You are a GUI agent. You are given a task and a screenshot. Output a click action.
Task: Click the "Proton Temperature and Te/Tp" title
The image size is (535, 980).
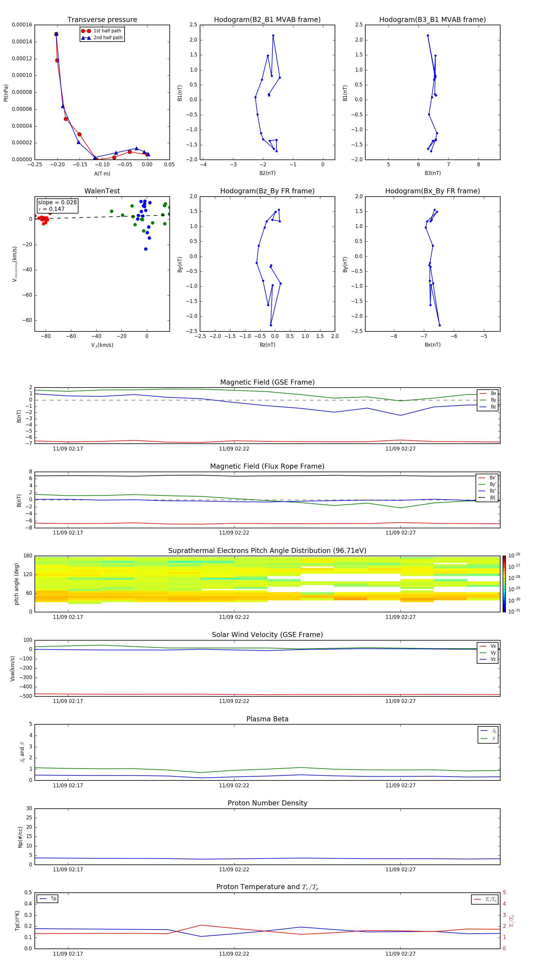(267, 887)
